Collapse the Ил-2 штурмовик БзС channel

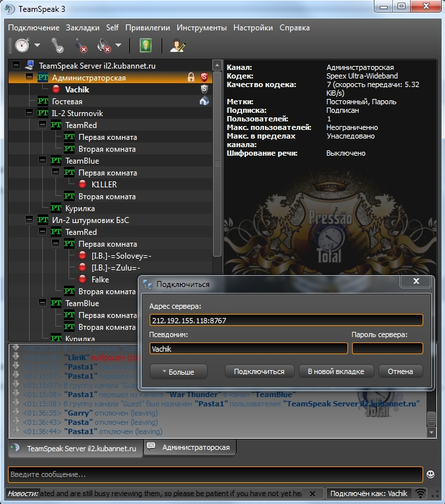pos(29,220)
